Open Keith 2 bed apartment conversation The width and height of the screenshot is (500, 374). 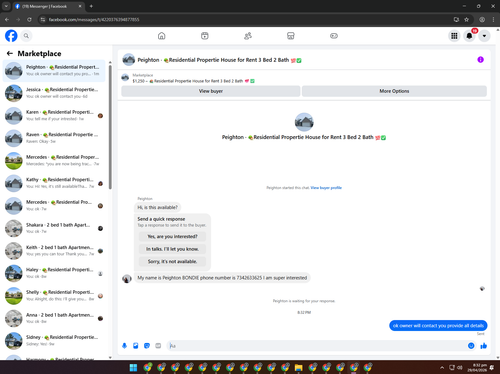[x=54, y=251]
